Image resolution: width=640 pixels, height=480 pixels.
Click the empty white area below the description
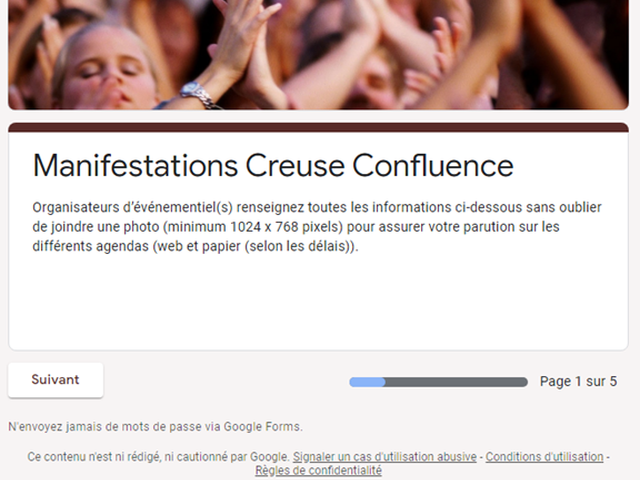coord(318,304)
